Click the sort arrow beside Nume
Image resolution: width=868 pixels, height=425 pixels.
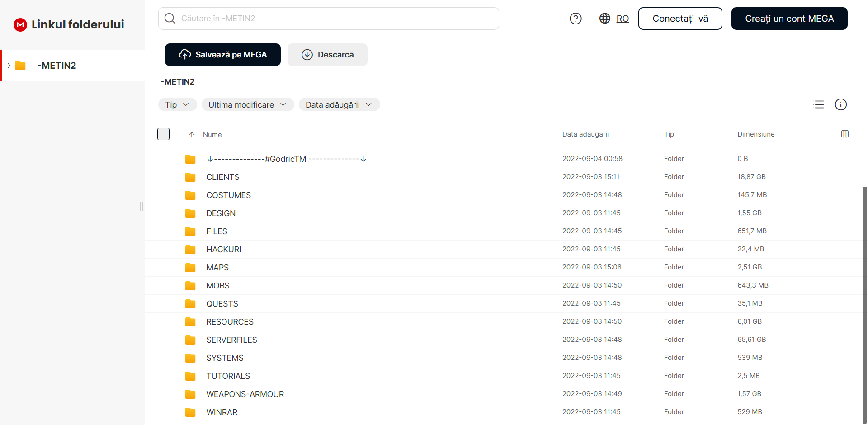click(192, 135)
